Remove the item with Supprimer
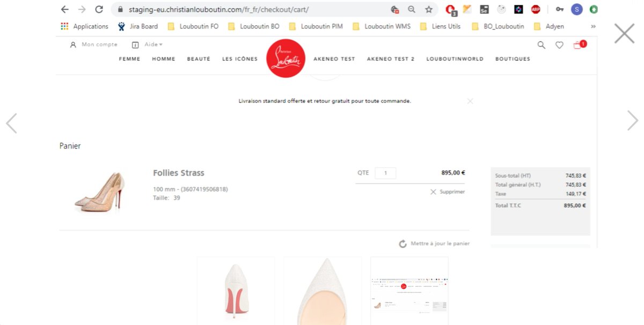644x325 pixels. (448, 191)
